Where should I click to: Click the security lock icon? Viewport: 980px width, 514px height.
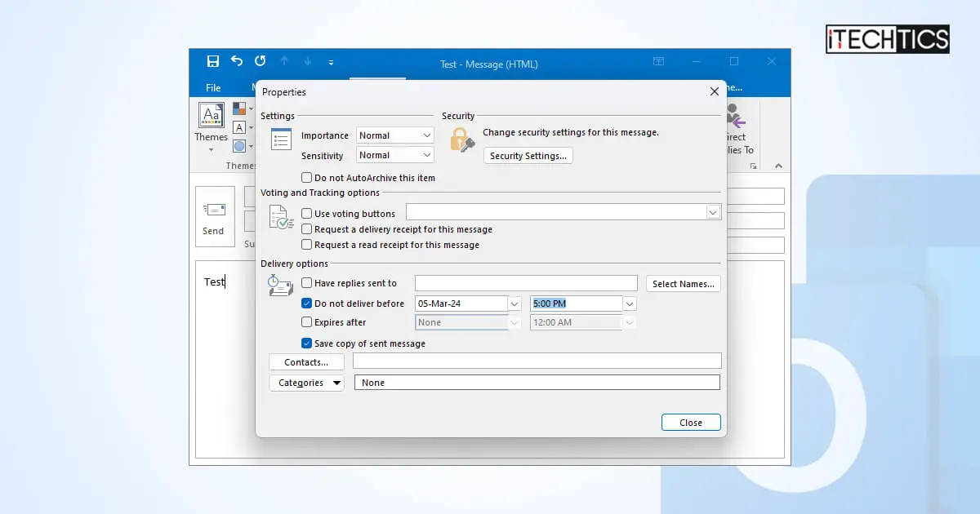(x=461, y=142)
